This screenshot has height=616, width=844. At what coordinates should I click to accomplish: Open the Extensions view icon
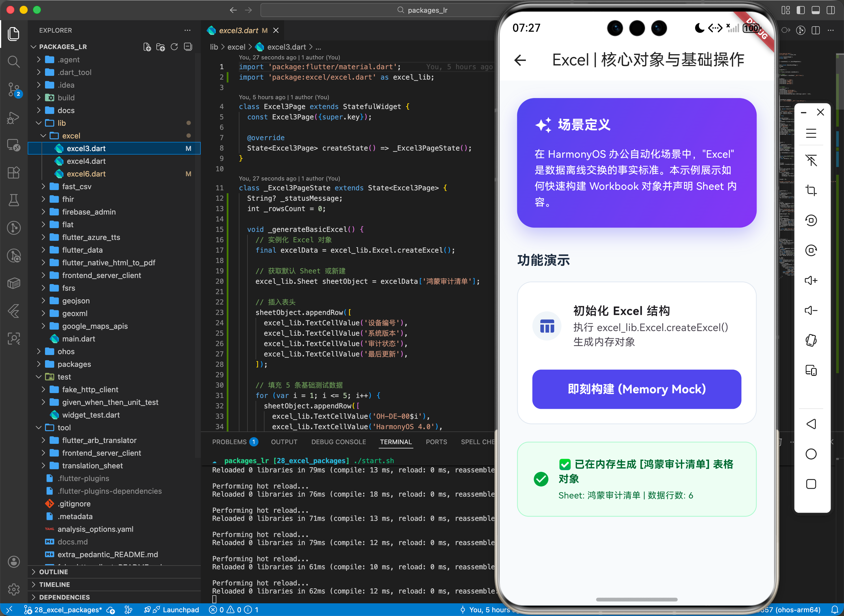pyautogui.click(x=14, y=173)
